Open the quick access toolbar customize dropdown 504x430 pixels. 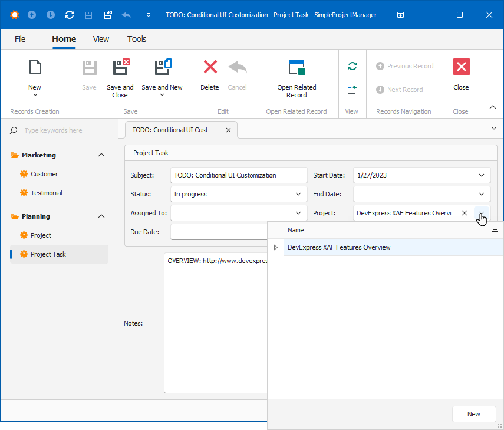tap(149, 15)
